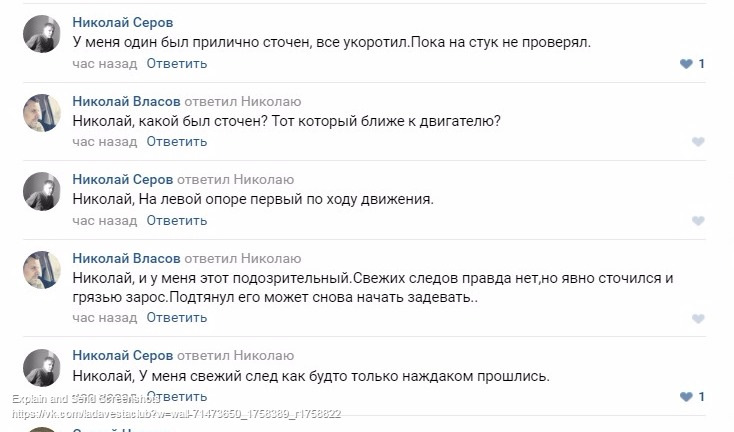Like the comment mentioning 'наждаком прошлись'
Viewport: 734px width, 432px height.
pyautogui.click(x=686, y=397)
